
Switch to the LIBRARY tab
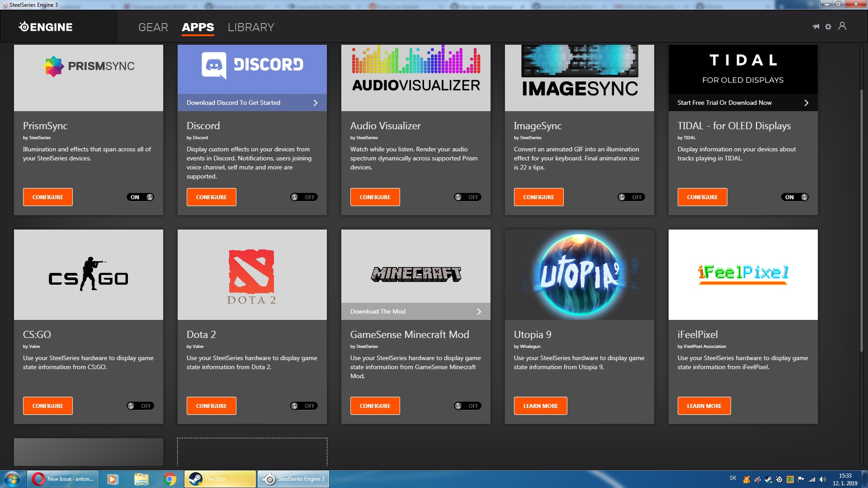click(251, 27)
